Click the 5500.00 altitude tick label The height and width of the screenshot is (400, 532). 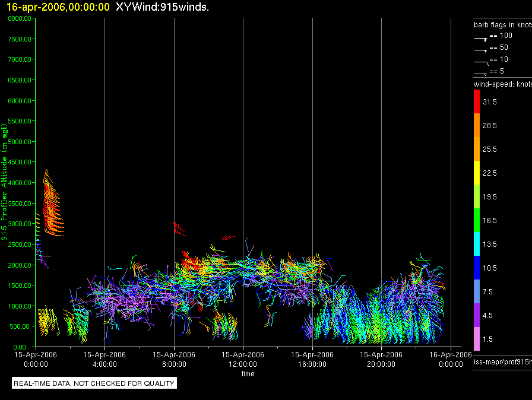[20, 121]
